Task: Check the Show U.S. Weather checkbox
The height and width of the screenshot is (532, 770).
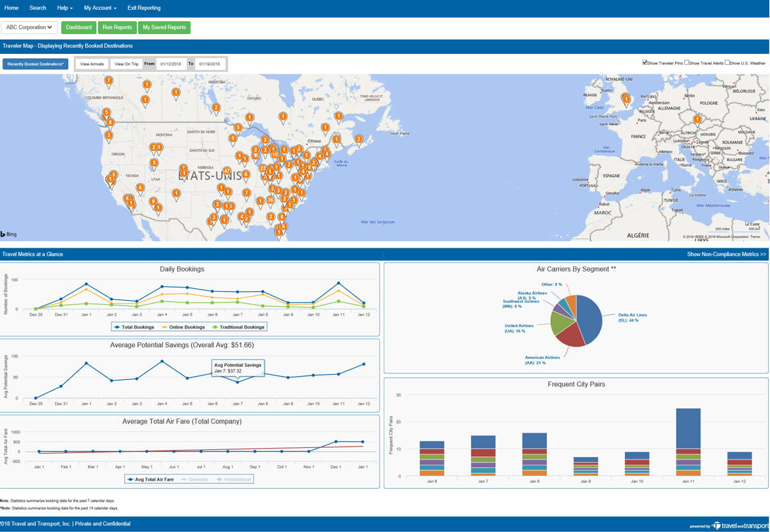Action: (727, 63)
